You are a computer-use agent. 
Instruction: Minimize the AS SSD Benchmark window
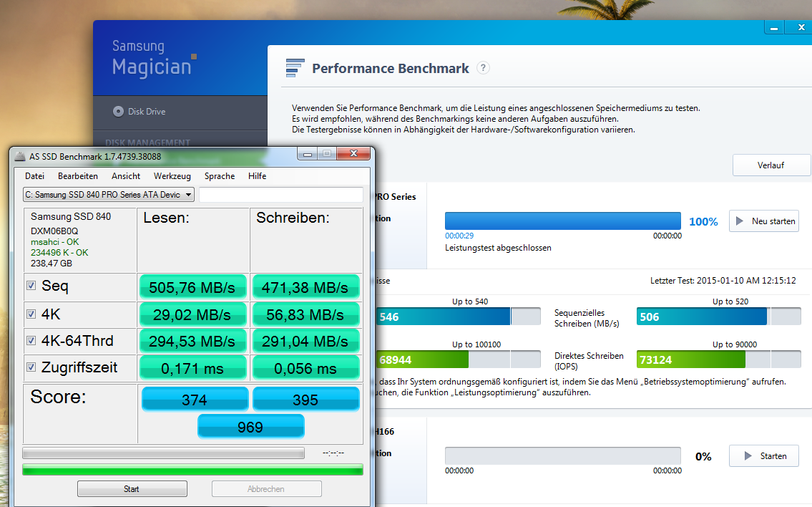(308, 153)
